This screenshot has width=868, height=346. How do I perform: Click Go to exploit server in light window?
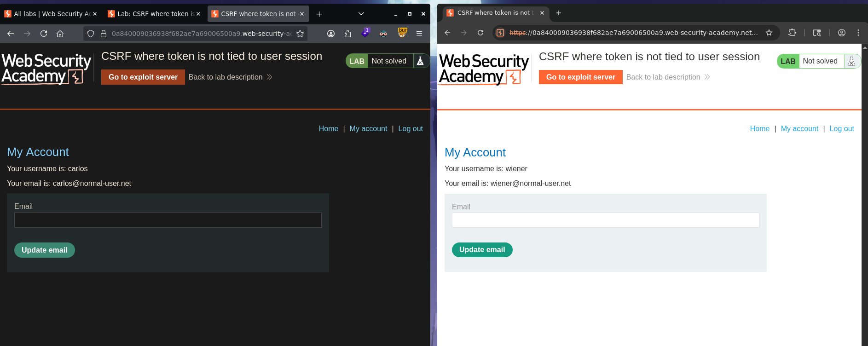click(581, 77)
